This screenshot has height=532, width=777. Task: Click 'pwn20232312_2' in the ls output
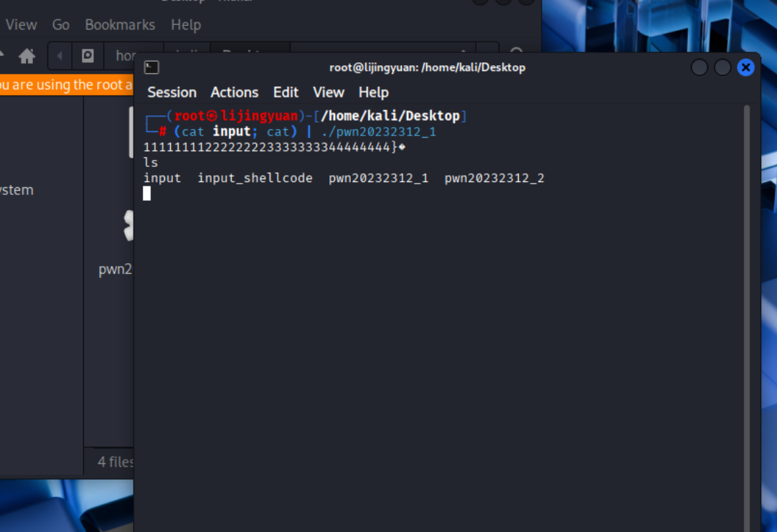tap(494, 179)
